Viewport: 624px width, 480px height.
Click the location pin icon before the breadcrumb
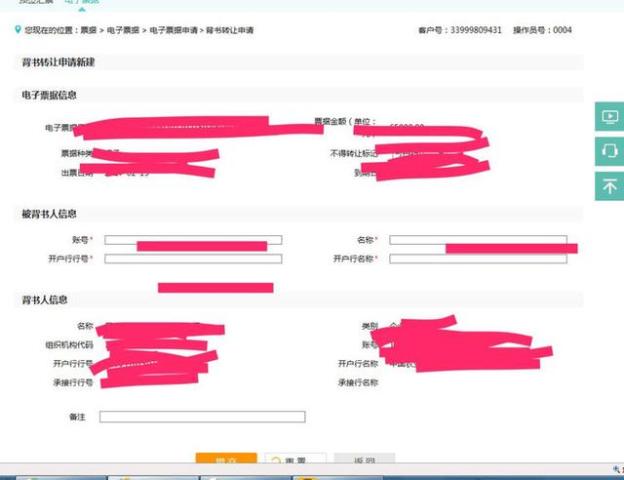click(18, 29)
